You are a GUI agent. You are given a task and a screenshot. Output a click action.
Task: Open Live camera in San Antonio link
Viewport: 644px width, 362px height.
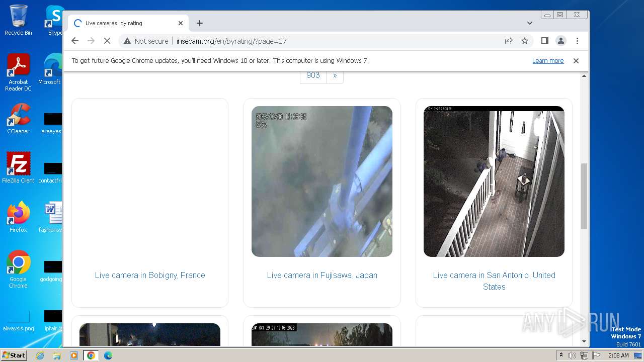tap(494, 281)
